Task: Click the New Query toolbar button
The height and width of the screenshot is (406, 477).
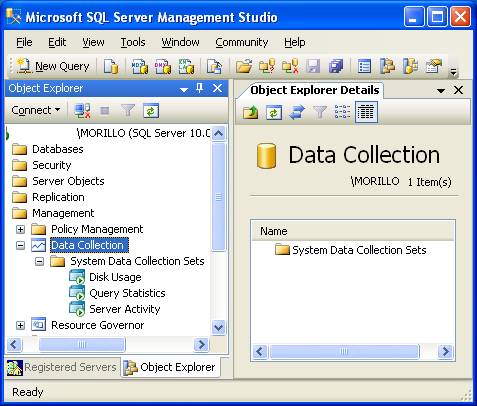Action: point(53,66)
